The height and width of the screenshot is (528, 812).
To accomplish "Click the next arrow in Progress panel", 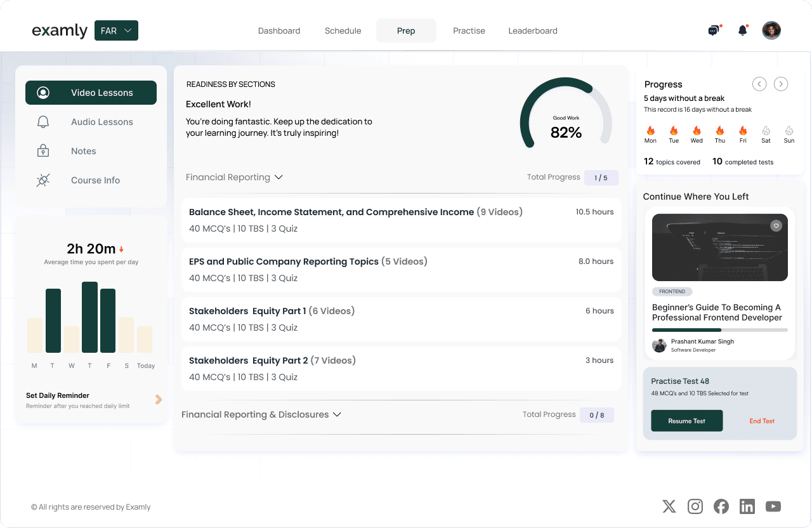I will pyautogui.click(x=780, y=83).
